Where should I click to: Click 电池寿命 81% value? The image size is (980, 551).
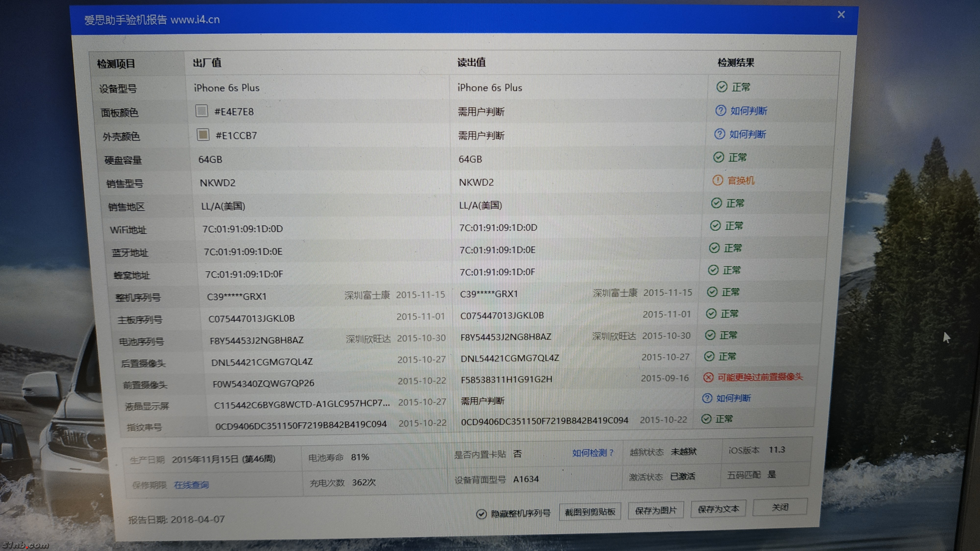360,457
